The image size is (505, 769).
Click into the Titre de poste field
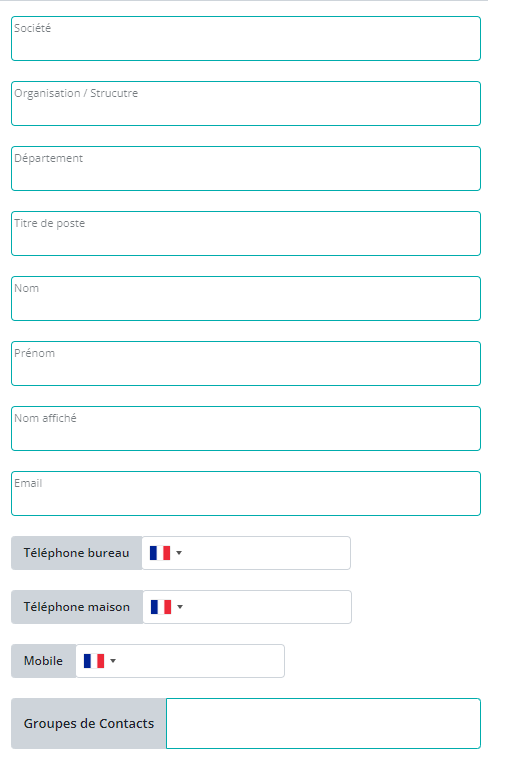click(246, 233)
